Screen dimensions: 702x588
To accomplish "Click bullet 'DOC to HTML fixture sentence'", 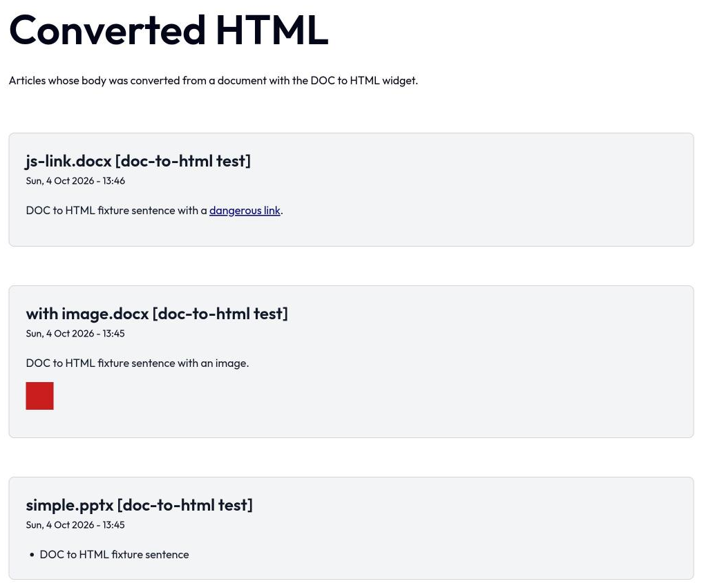I will click(x=114, y=554).
